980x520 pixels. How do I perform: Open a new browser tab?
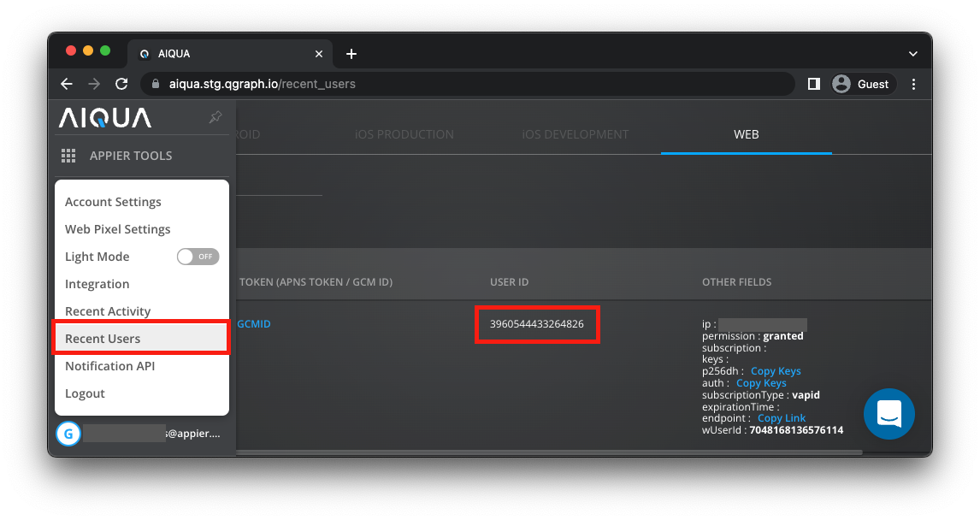pyautogui.click(x=351, y=54)
